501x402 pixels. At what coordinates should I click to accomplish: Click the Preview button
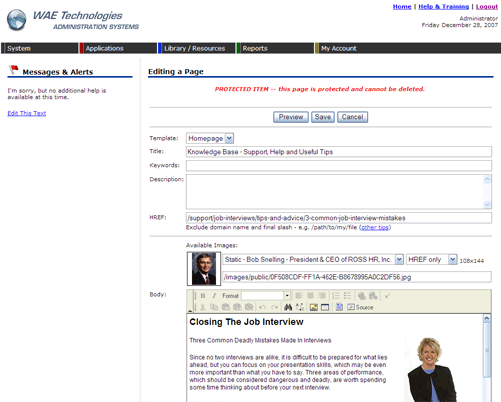click(291, 117)
